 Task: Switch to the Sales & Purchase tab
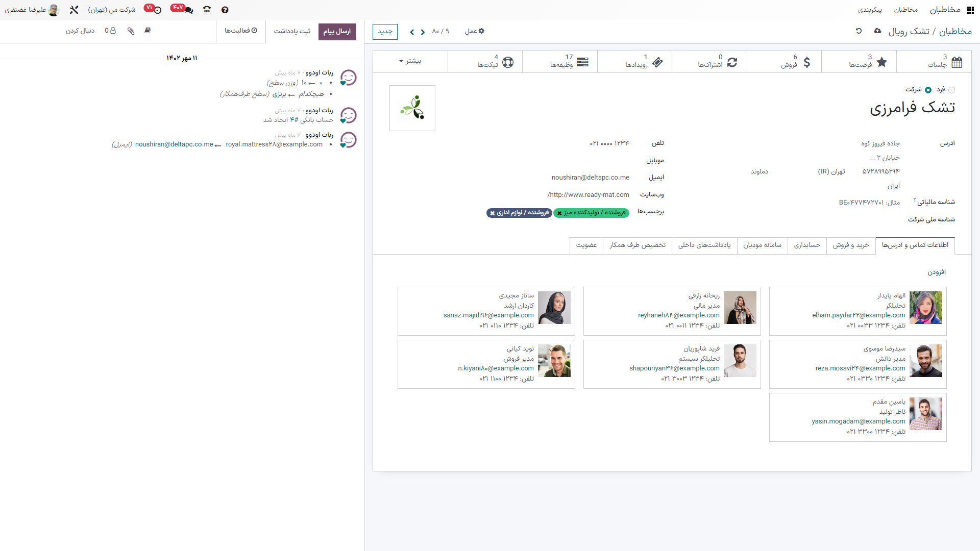(x=850, y=245)
